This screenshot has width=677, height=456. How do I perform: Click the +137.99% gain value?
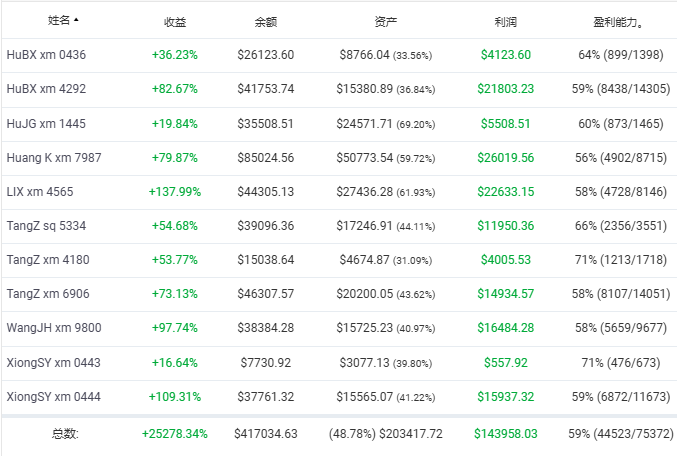click(175, 192)
